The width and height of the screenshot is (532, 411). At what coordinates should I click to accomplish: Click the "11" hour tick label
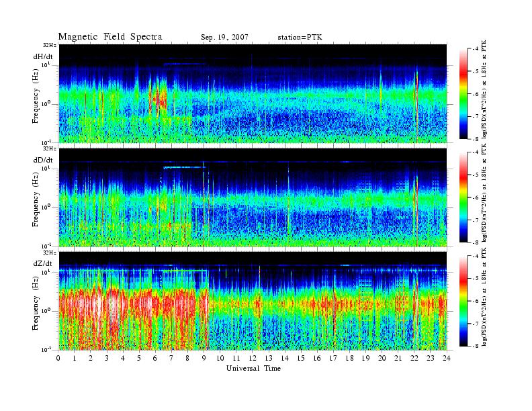coord(236,358)
